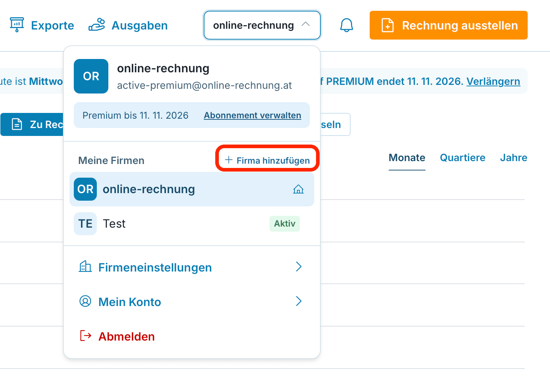This screenshot has width=550, height=392.
Task: Expand Firmeneinstellungen via its chevron arrow
Action: [x=298, y=266]
